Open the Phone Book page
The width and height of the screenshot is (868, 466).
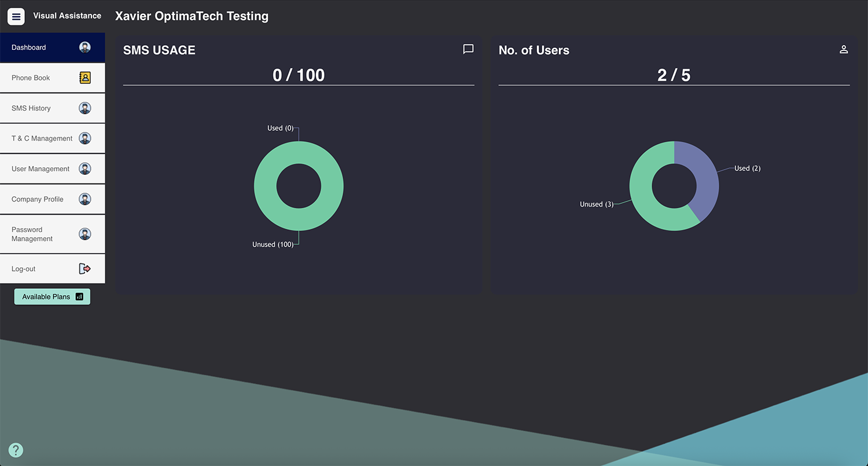coord(53,78)
